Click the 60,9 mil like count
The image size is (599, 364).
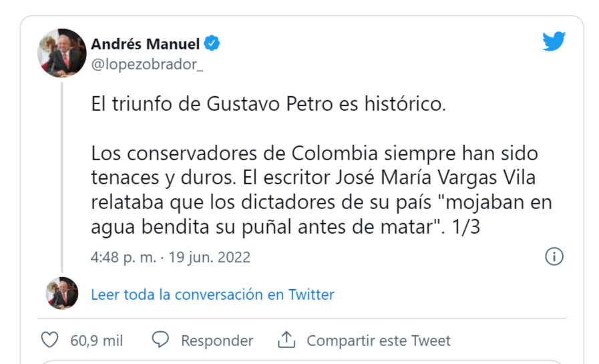[96, 341]
